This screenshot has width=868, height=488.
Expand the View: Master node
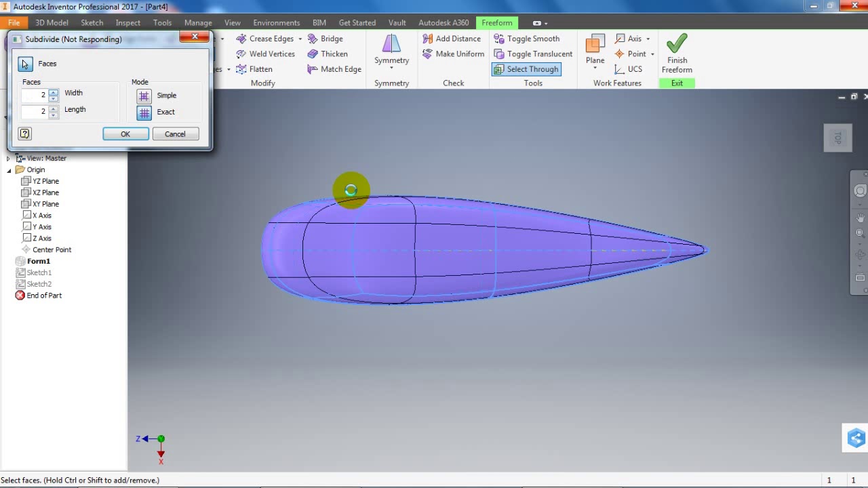pos(9,159)
